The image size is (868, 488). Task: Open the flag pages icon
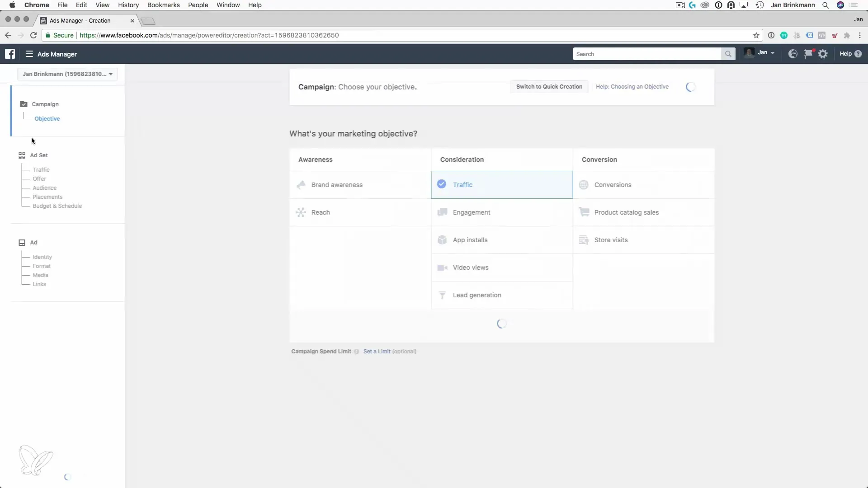pos(808,54)
